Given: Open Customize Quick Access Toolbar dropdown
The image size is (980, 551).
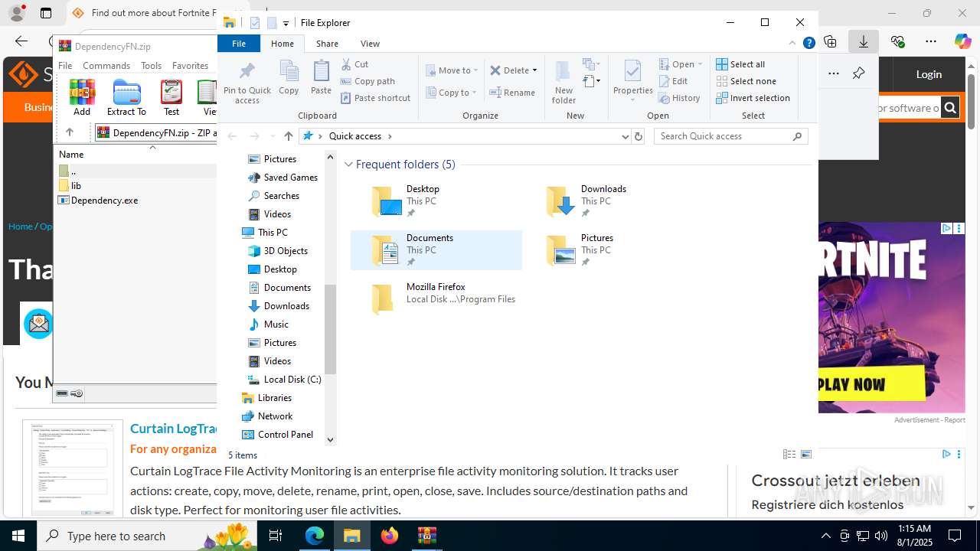Looking at the screenshot, I should (x=286, y=23).
